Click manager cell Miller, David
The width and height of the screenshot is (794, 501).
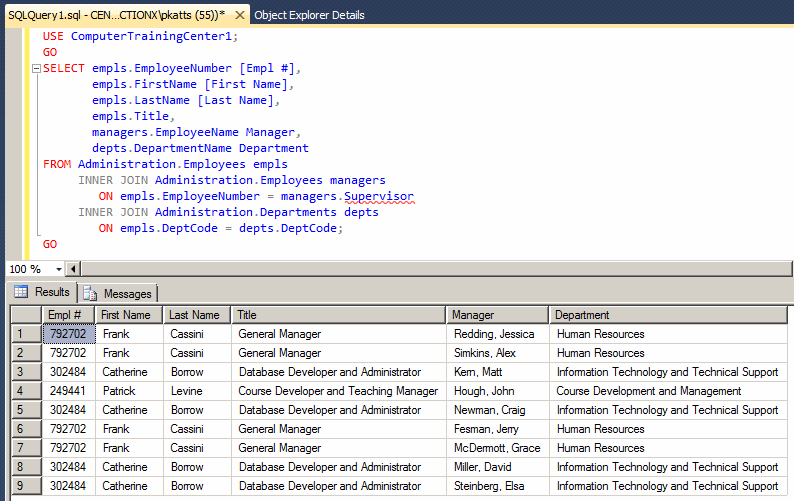[498, 467]
